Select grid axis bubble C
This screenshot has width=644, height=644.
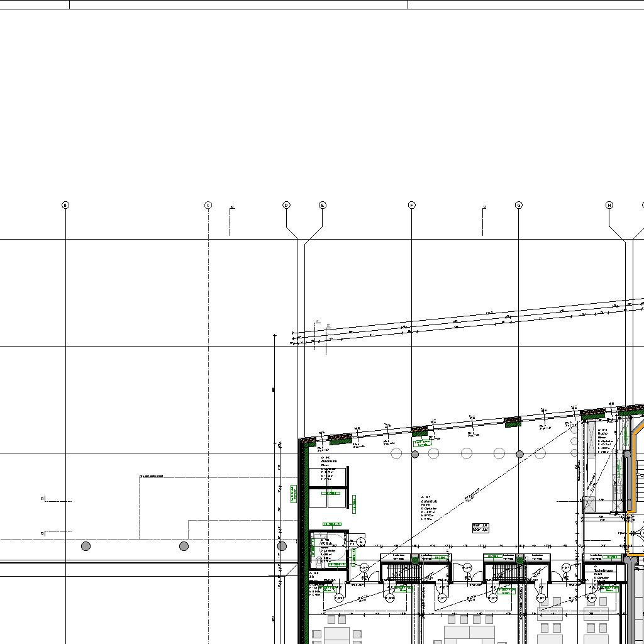click(x=208, y=205)
